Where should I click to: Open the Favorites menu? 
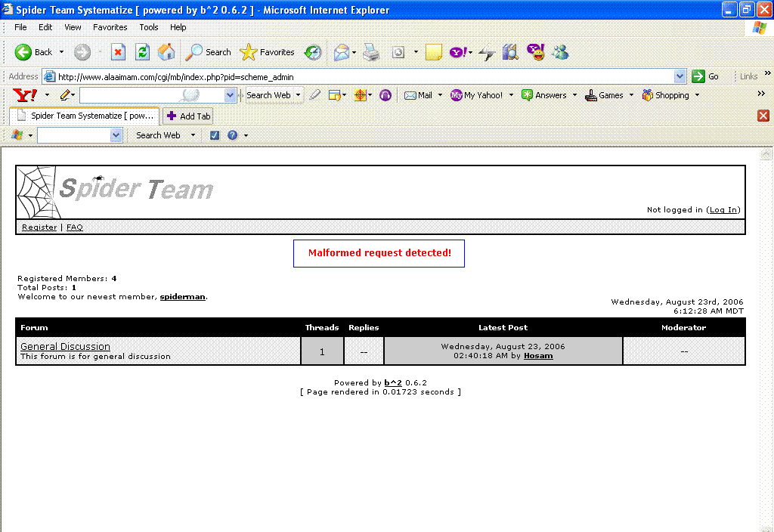tap(110, 27)
